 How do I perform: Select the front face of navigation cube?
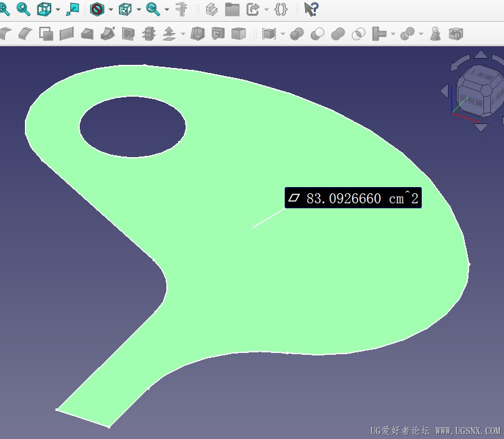pos(470,101)
